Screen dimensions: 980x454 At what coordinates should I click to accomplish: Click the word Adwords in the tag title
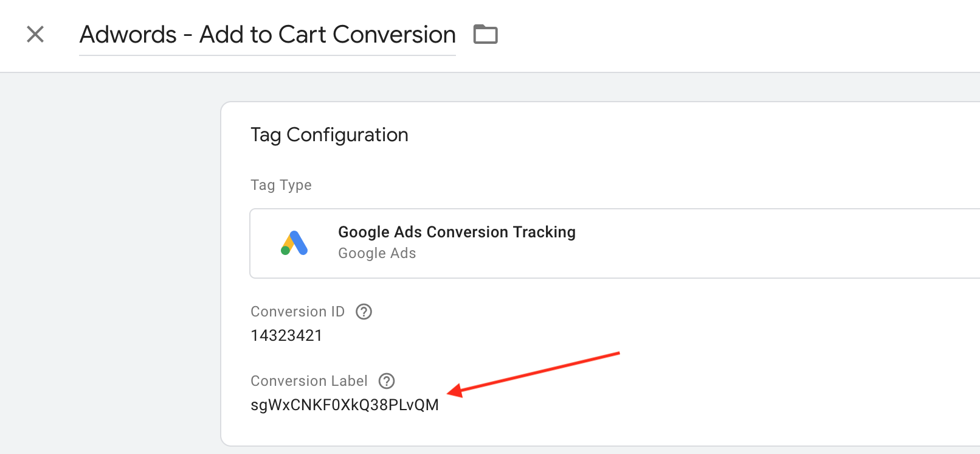pyautogui.click(x=128, y=35)
